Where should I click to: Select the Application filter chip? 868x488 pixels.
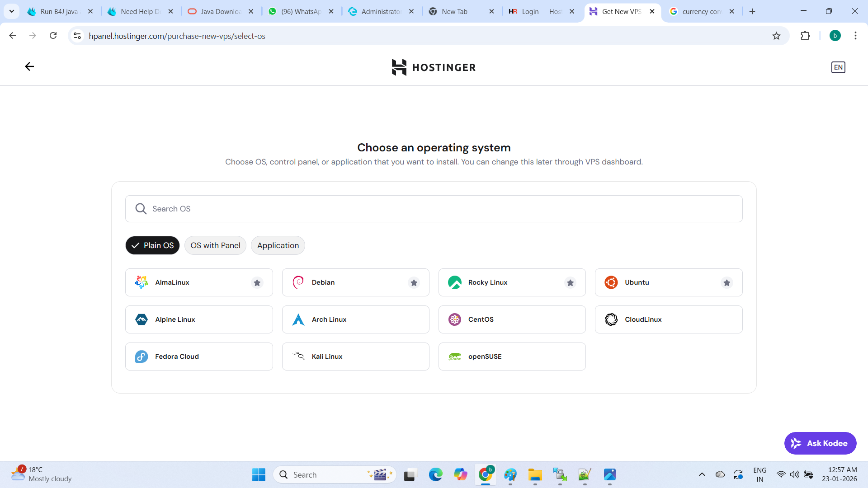[278, 245]
